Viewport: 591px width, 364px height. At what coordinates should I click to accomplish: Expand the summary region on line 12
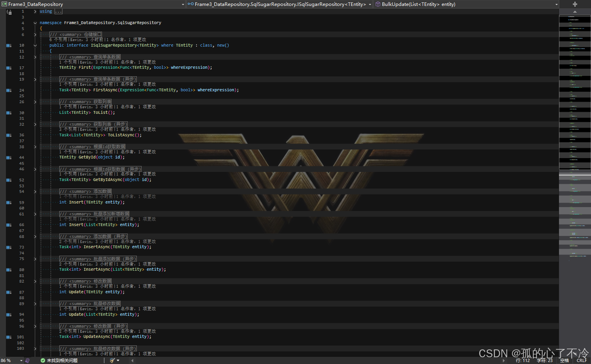tap(35, 57)
